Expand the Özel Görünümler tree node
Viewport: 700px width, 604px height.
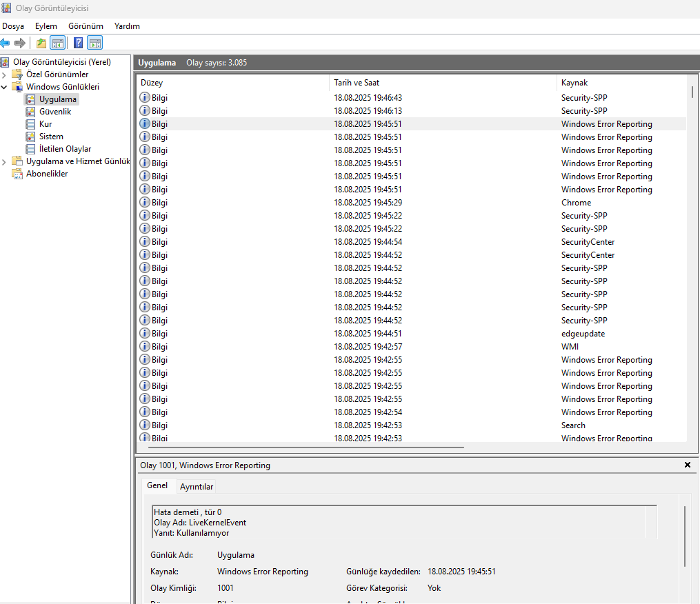point(4,74)
